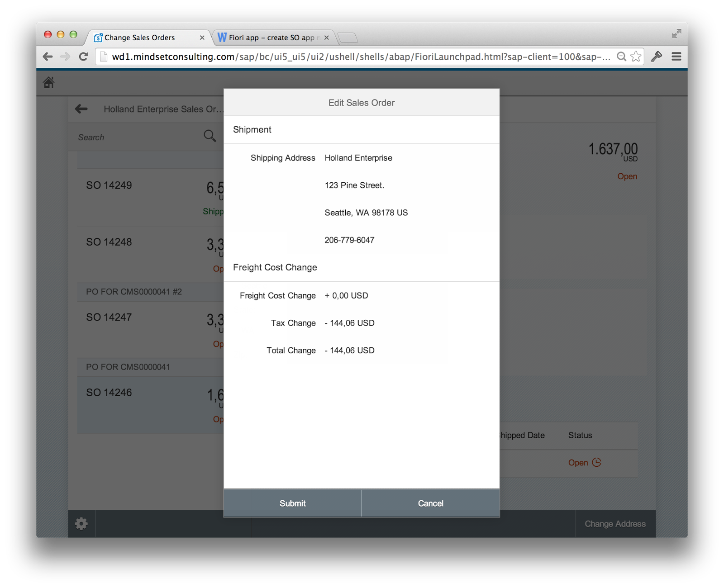724x588 pixels.
Task: Cancel the Edit Sales Order dialog
Action: [x=430, y=503]
